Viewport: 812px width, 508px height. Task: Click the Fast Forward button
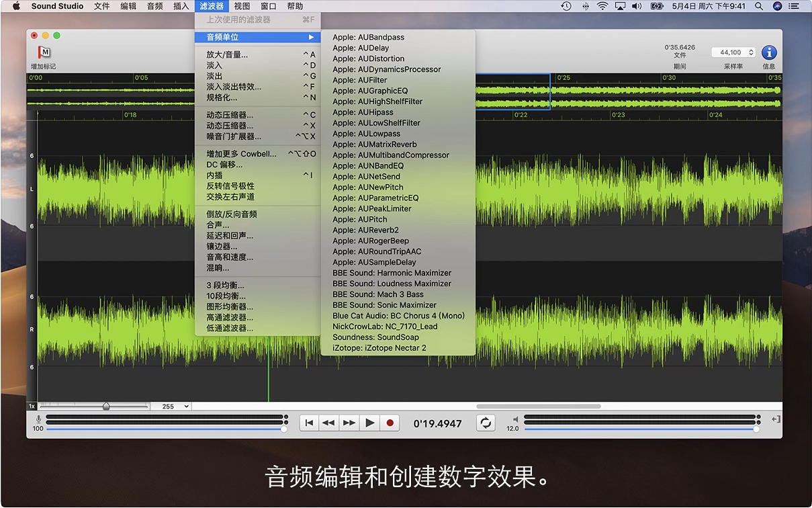(349, 423)
